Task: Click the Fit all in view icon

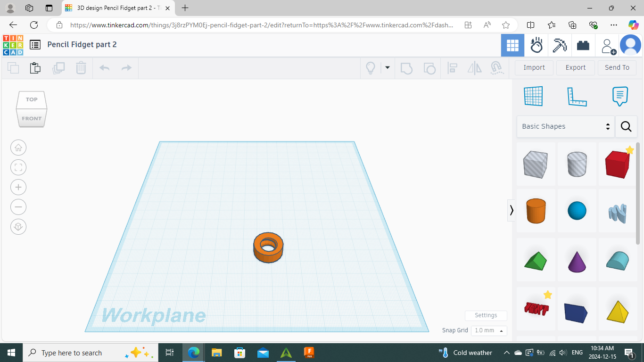Action: 18,167
